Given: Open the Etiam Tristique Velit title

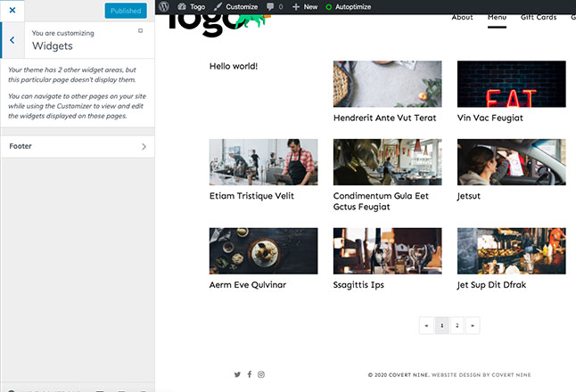Looking at the screenshot, I should 251,196.
